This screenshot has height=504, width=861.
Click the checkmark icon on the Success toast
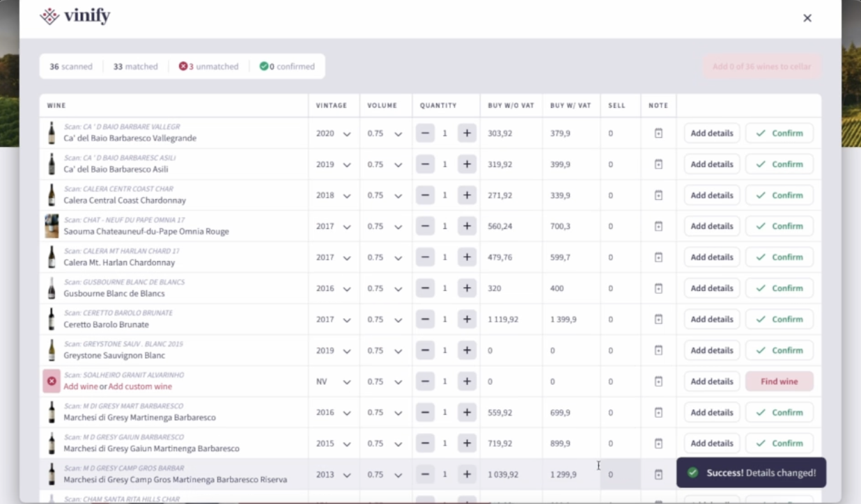coord(692,473)
